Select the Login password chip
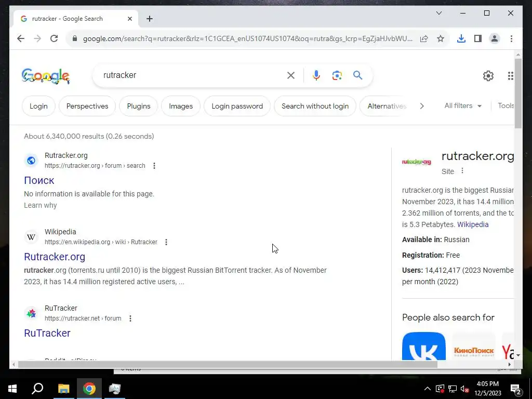 pyautogui.click(x=237, y=106)
